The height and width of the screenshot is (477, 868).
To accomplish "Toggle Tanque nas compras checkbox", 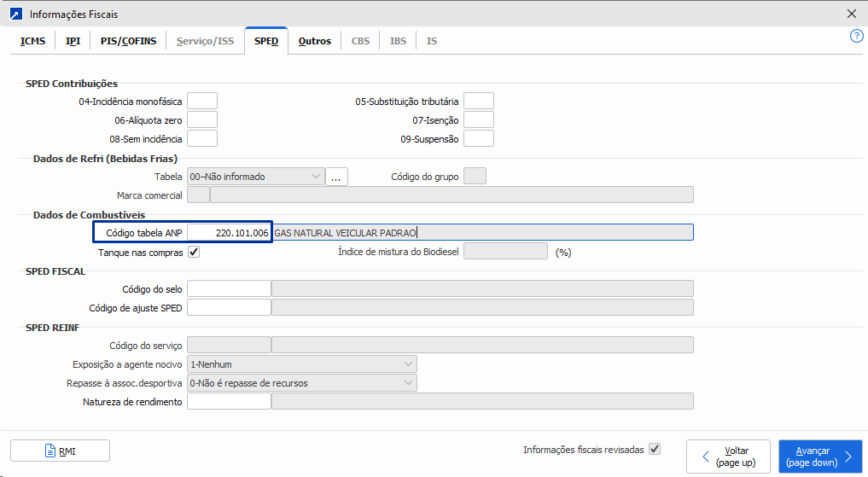I will pyautogui.click(x=194, y=253).
